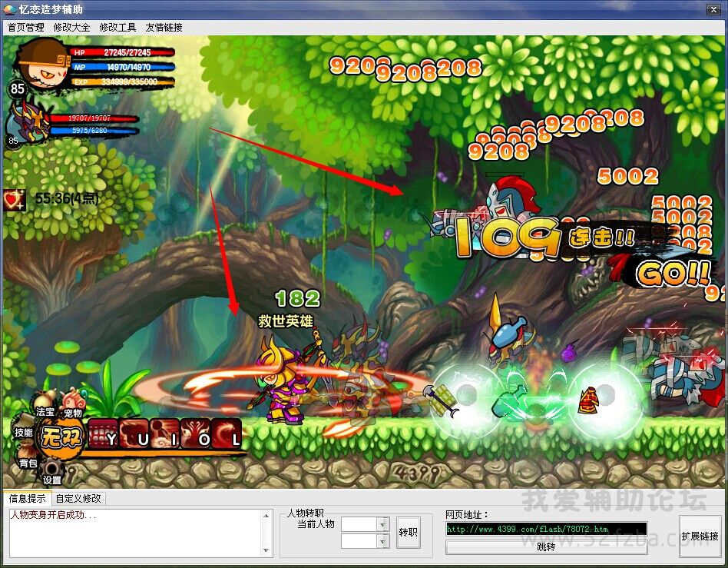Click the pet MP bar 5975/6280
This screenshot has width=728, height=568.
pyautogui.click(x=94, y=131)
